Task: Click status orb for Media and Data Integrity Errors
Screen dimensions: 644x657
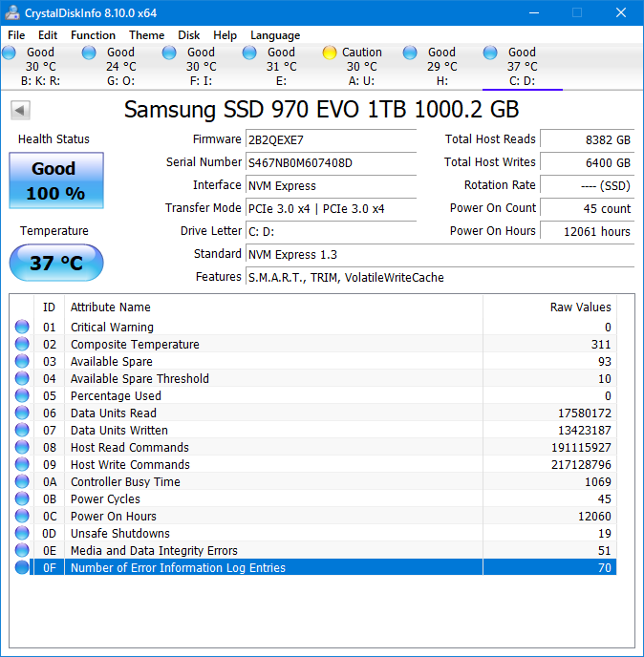Action: click(22, 550)
